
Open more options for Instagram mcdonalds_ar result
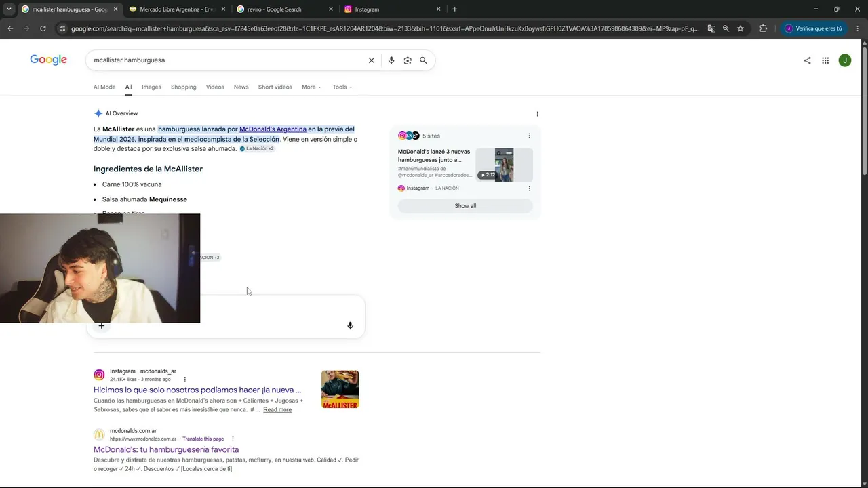point(185,380)
